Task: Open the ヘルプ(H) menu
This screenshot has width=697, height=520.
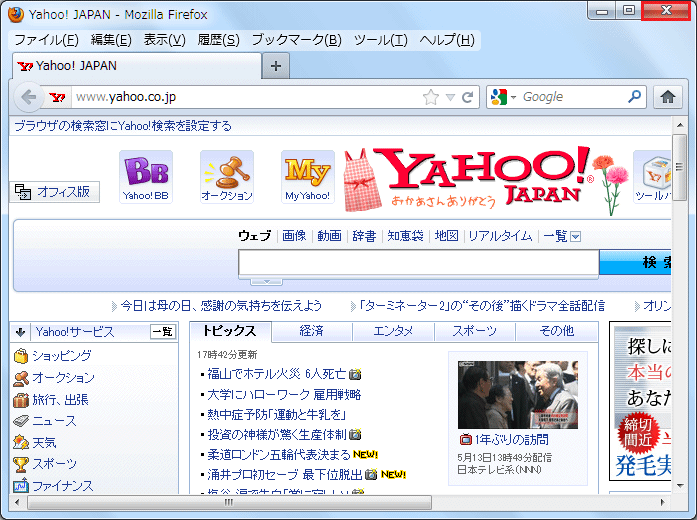Action: (447, 40)
